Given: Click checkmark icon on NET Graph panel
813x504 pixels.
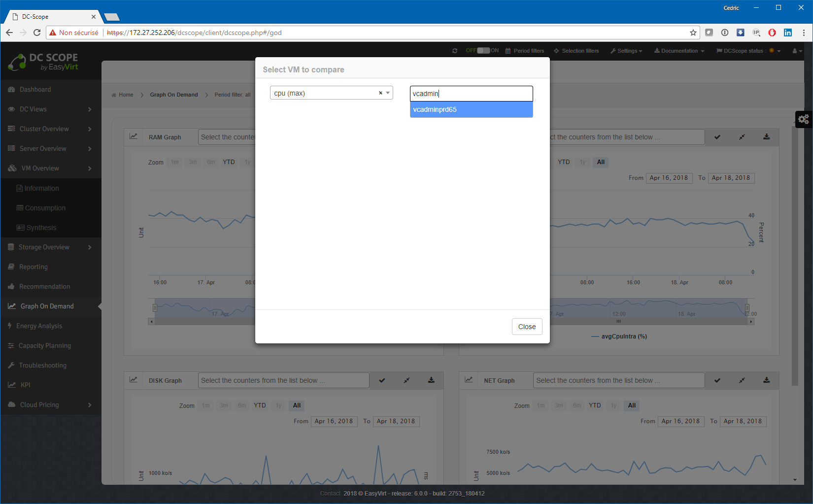Looking at the screenshot, I should point(717,380).
